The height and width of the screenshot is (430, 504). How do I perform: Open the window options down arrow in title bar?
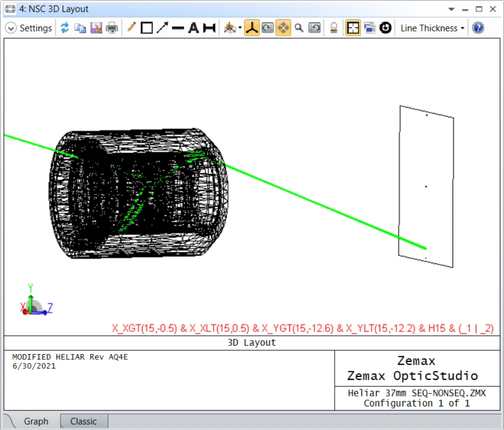[451, 9]
